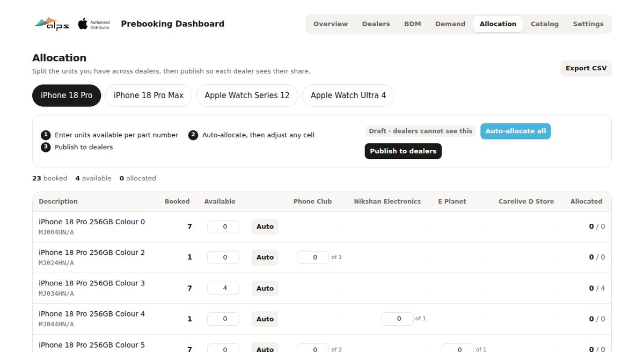Image resolution: width=644 pixels, height=352 pixels.
Task: Click Auto for iPhone 18 Pro Colour 4
Action: point(265,319)
